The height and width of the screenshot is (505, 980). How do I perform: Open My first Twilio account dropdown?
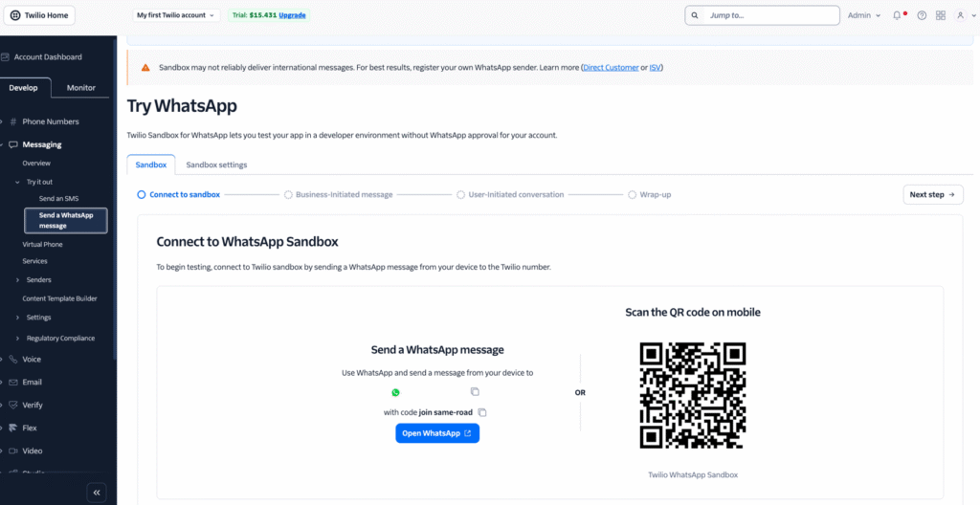point(176,15)
